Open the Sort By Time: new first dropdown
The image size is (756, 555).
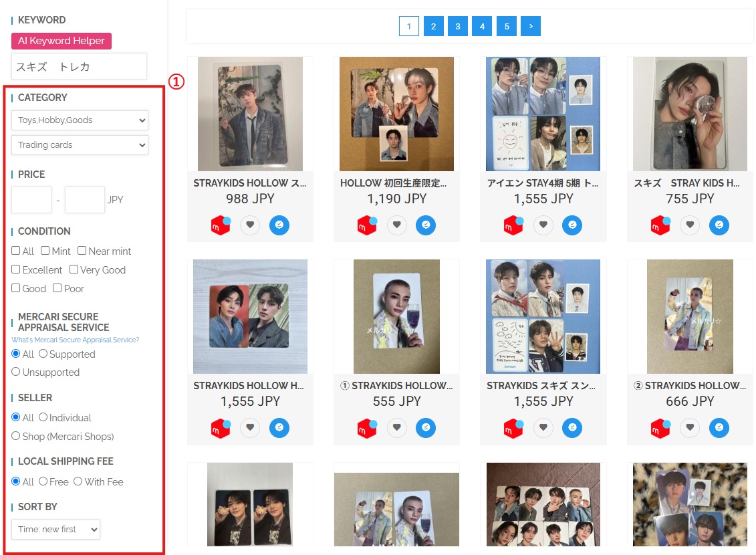click(55, 529)
